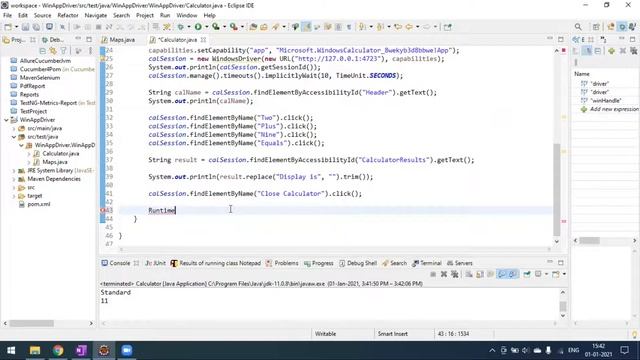Screen dimensions: 640x360
Task: Open OneNote from the Windows taskbar
Action: pos(81,350)
